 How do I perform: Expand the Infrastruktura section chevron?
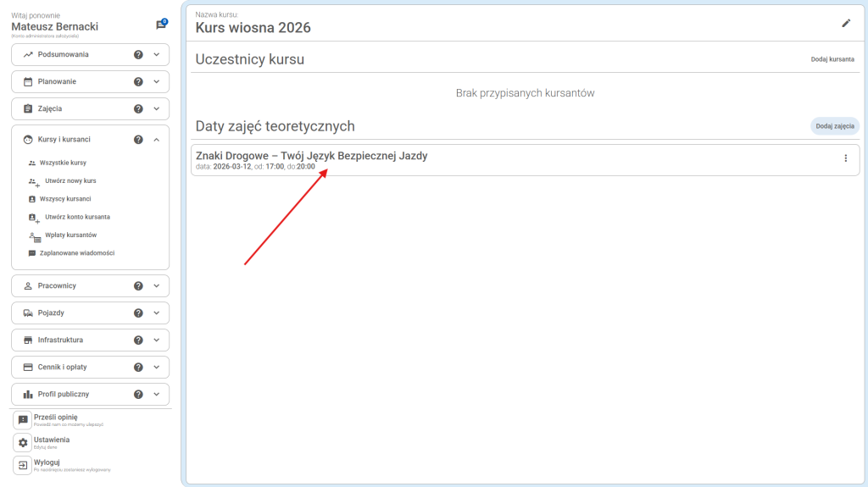[156, 340]
